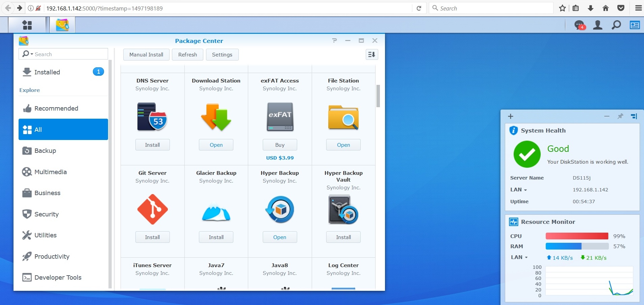
Task: Change the sort order icon in Package Center
Action: pos(372,54)
